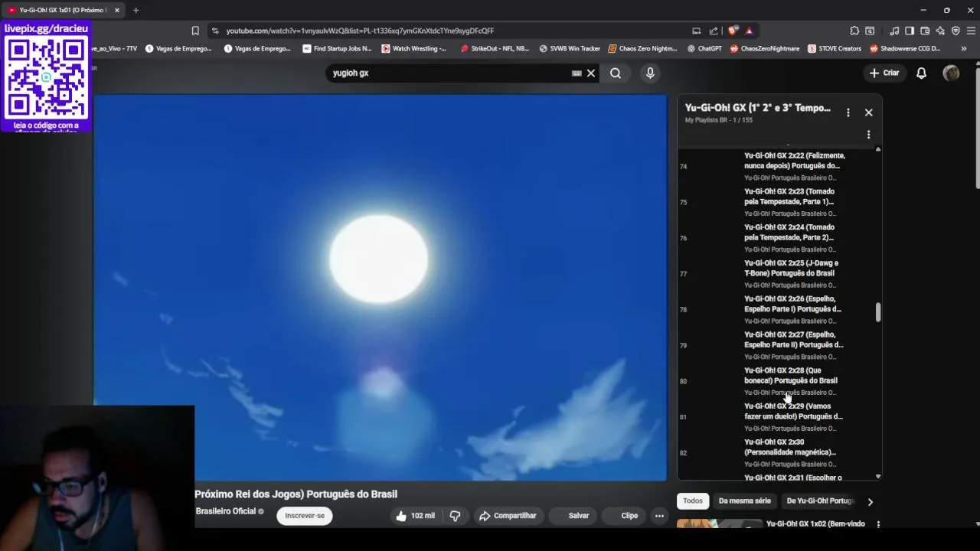Close the Yu-Gi-Oh! GX browser tab
The height and width of the screenshot is (551, 980).
click(x=117, y=10)
